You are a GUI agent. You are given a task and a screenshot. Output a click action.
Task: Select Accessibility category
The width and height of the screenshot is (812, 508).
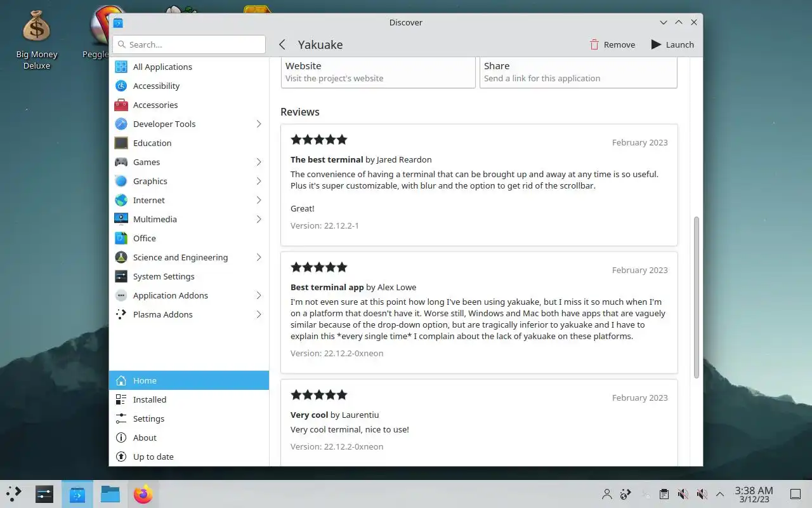pyautogui.click(x=189, y=86)
